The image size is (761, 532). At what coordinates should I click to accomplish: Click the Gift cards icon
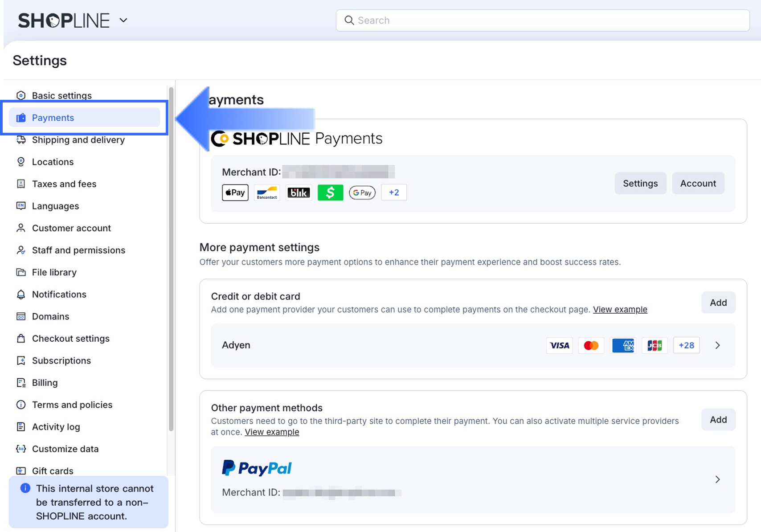(21, 471)
